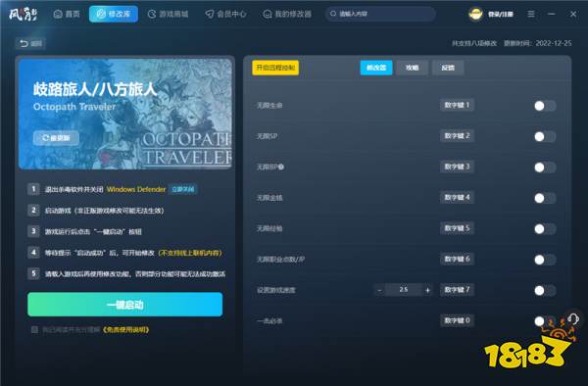The image size is (588, 386).
Task: Click the yellow remote control button
Action: pos(275,68)
